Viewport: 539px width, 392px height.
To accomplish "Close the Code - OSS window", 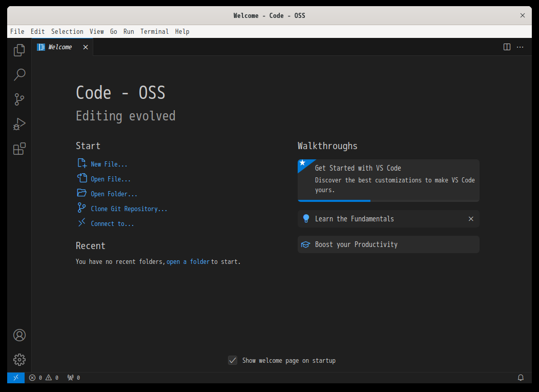I will (x=523, y=15).
